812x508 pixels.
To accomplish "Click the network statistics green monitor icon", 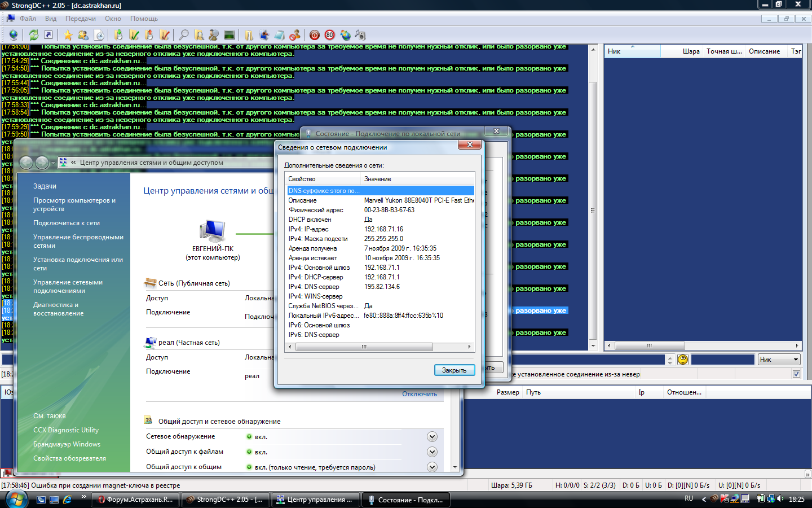I will (x=229, y=35).
